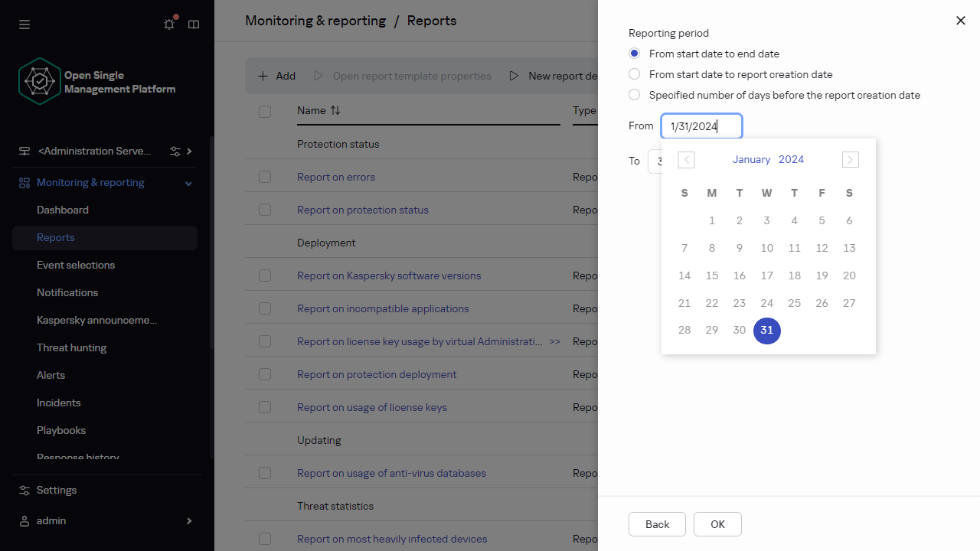Click the Back button
980x551 pixels.
click(x=657, y=524)
